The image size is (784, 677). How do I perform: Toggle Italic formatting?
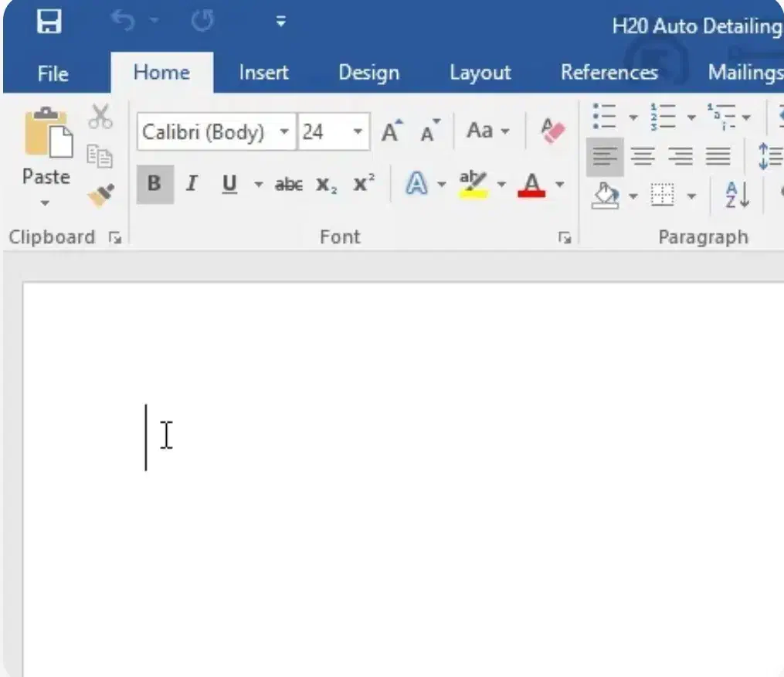[192, 184]
